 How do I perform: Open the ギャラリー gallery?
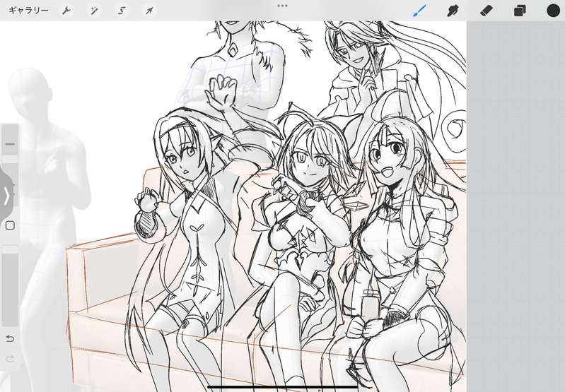click(28, 11)
